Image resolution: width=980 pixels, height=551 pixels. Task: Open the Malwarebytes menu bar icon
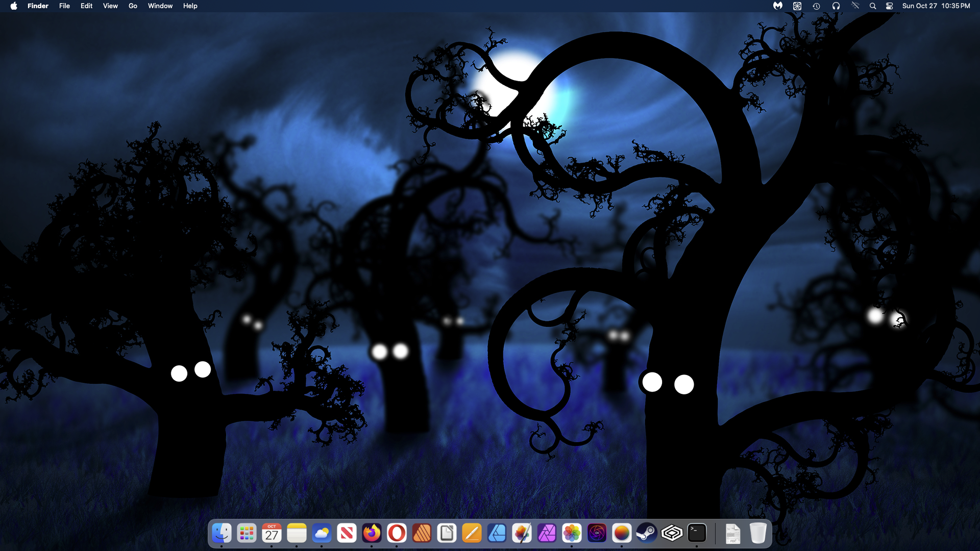pyautogui.click(x=778, y=6)
